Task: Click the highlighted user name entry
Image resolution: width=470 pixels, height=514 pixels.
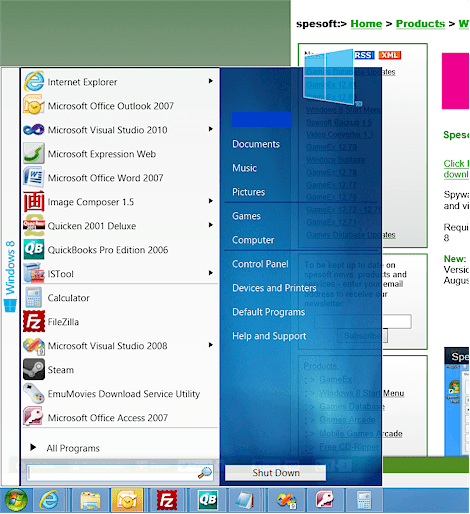Action: [262, 119]
